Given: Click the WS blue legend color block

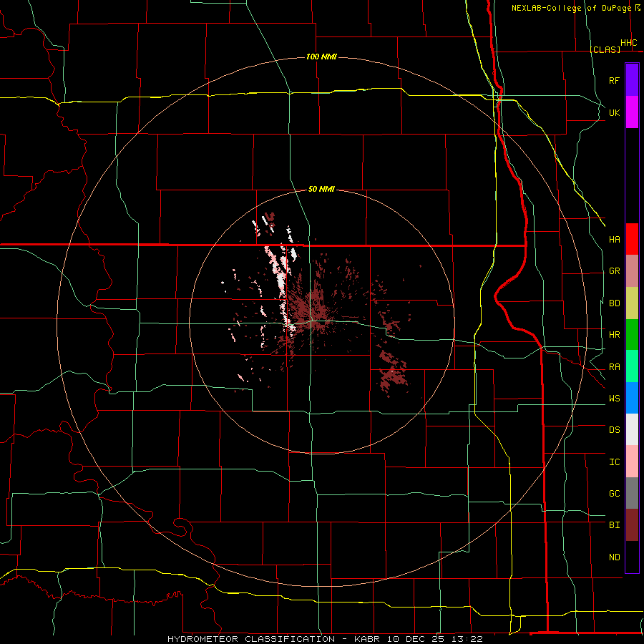Looking at the screenshot, I should point(632,398).
